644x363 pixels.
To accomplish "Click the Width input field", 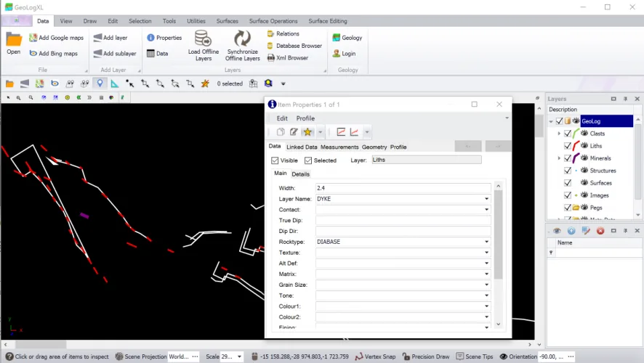I will (x=403, y=188).
